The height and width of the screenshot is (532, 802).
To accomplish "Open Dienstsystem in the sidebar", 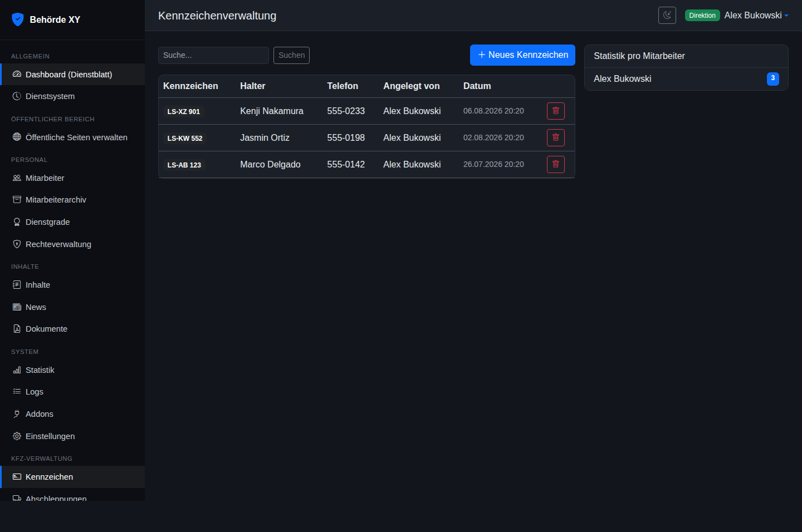I will pos(72,96).
